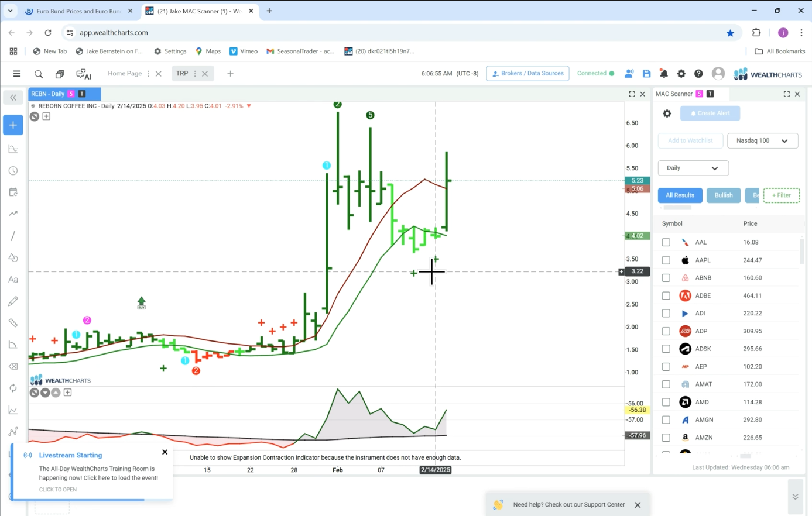Tick the ADI checkbox
The width and height of the screenshot is (812, 516).
[x=666, y=314]
